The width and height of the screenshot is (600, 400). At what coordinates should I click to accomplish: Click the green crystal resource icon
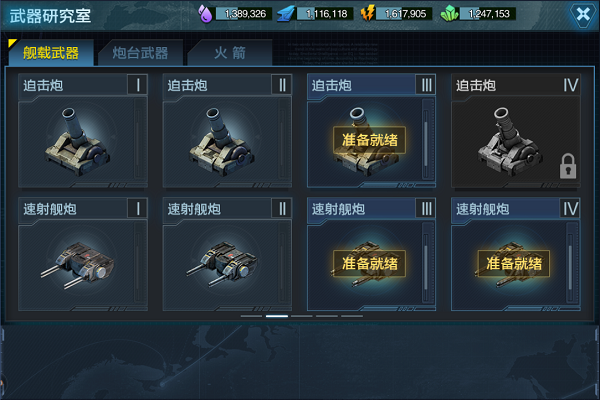tap(450, 14)
